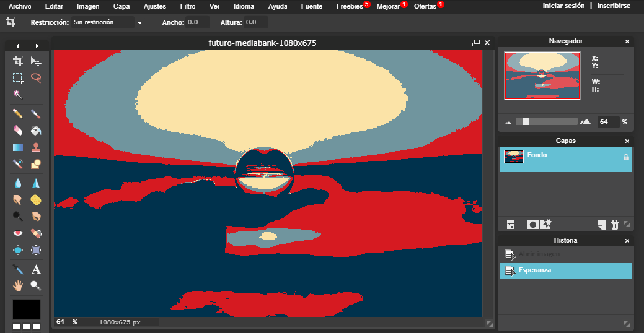Viewport: 644px width, 333px height.
Task: Toggle the lock on the Fondo layer
Action: (x=625, y=158)
